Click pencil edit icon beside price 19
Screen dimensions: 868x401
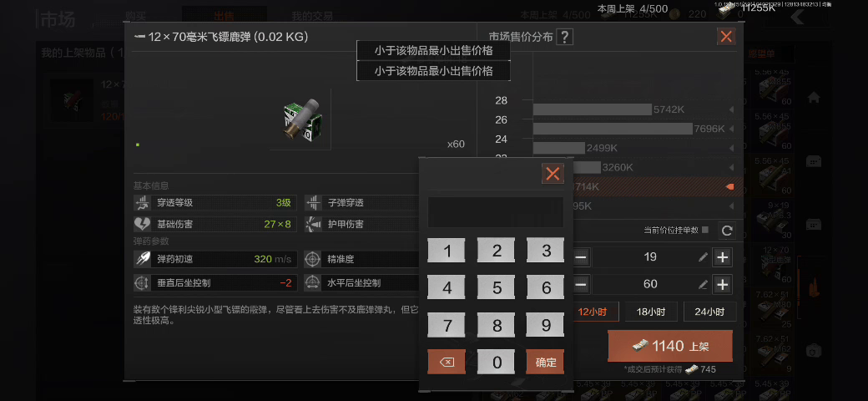coord(703,257)
